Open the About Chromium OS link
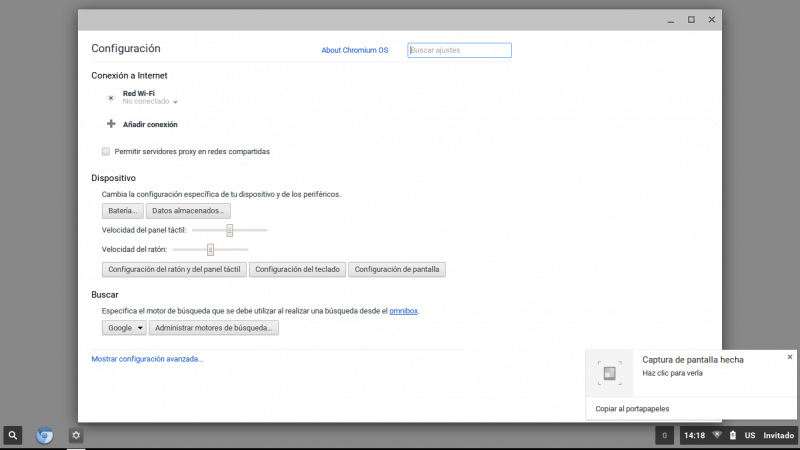800x450 pixels. pyautogui.click(x=355, y=50)
